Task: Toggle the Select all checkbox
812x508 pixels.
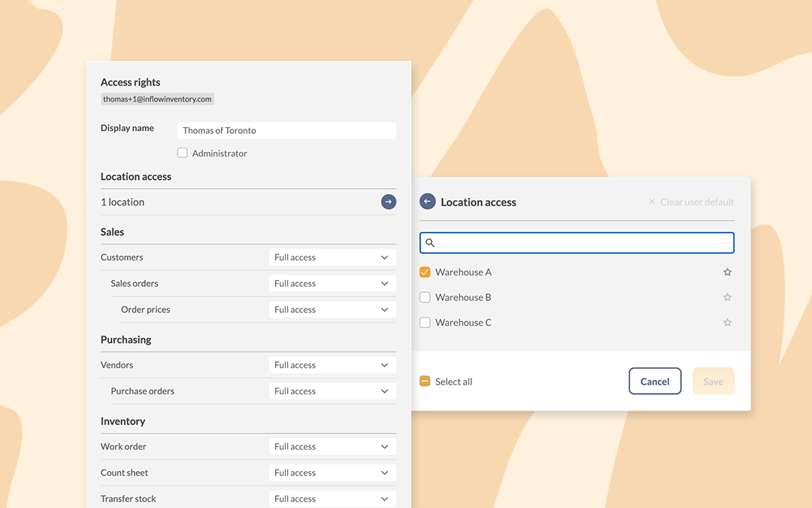Action: point(425,382)
